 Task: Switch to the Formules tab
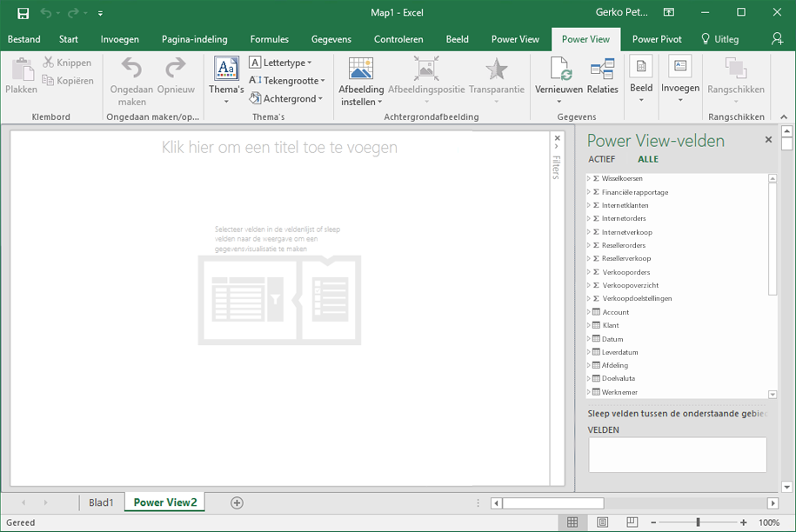tap(269, 39)
